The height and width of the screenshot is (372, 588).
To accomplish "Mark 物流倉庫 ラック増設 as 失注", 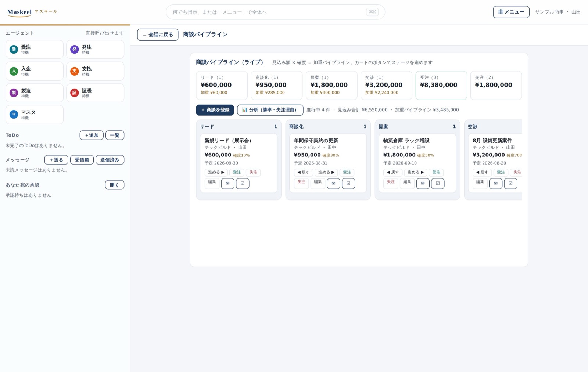I will 391,183.
